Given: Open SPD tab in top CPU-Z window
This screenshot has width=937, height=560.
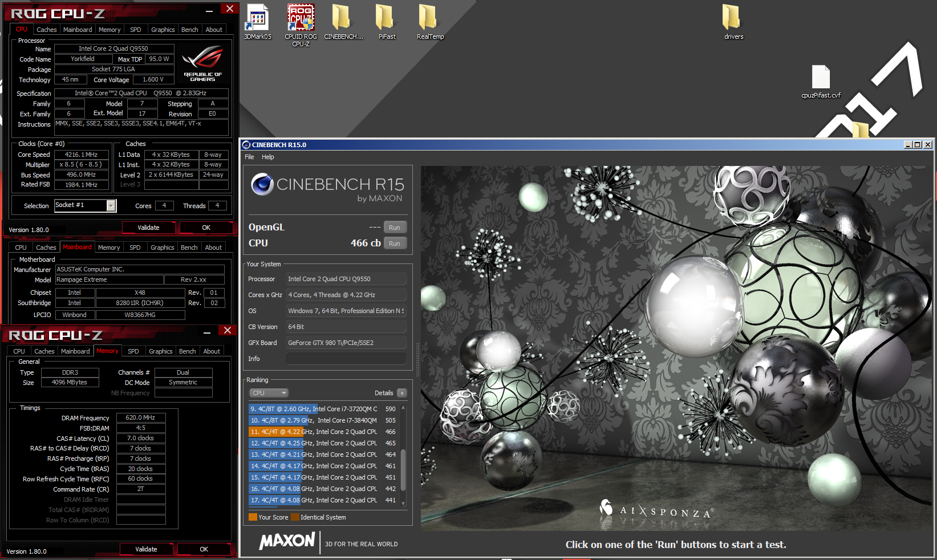Looking at the screenshot, I should click(136, 30).
